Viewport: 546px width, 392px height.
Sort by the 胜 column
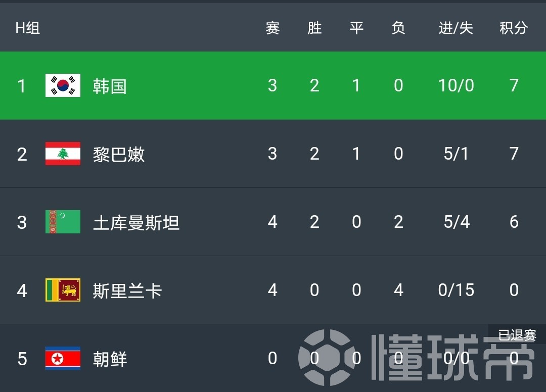[x=314, y=28]
